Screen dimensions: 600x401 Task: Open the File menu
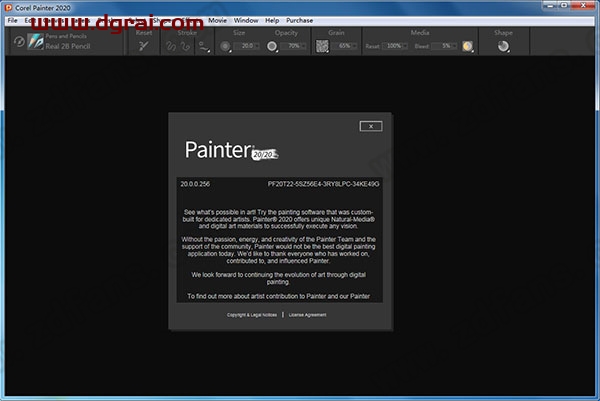(x=12, y=20)
